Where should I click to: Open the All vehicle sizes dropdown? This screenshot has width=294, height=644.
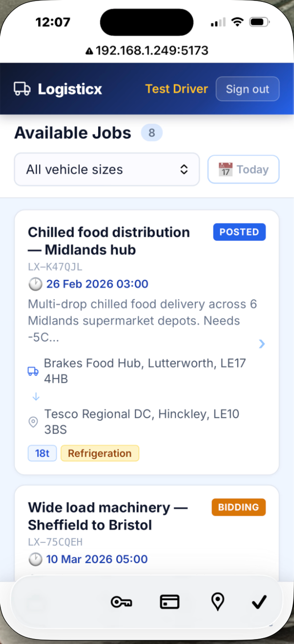[106, 170]
